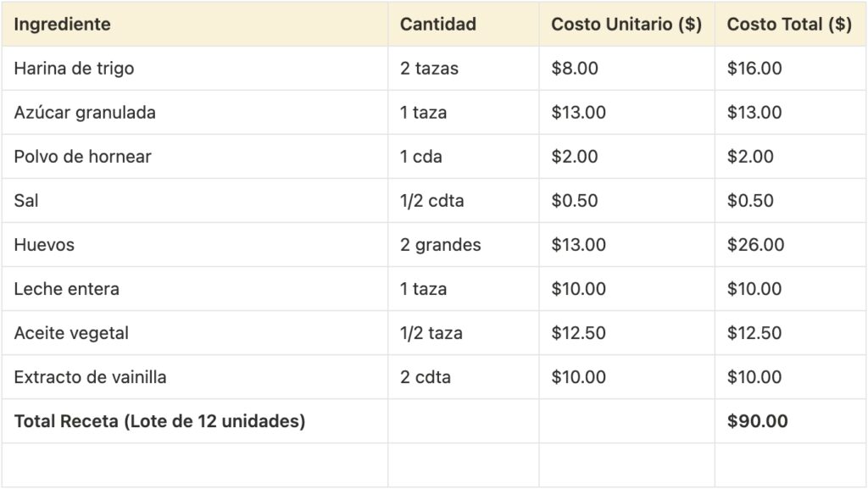Click the Huevos ingredient cell
Viewport: 868px width, 489px height.
(44, 245)
